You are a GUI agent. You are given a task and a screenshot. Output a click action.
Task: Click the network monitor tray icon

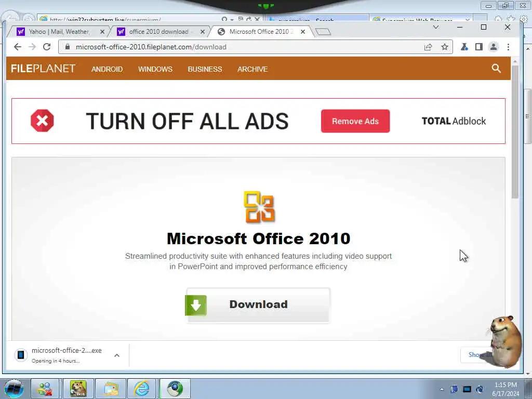(467, 389)
